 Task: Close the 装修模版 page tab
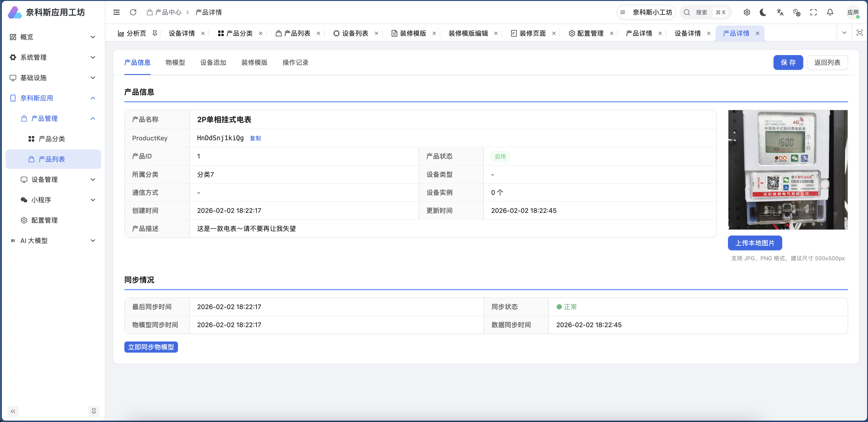pyautogui.click(x=434, y=33)
